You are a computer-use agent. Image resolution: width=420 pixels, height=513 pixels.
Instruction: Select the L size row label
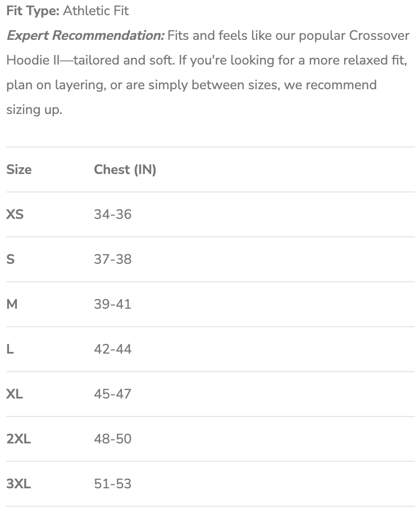point(10,349)
